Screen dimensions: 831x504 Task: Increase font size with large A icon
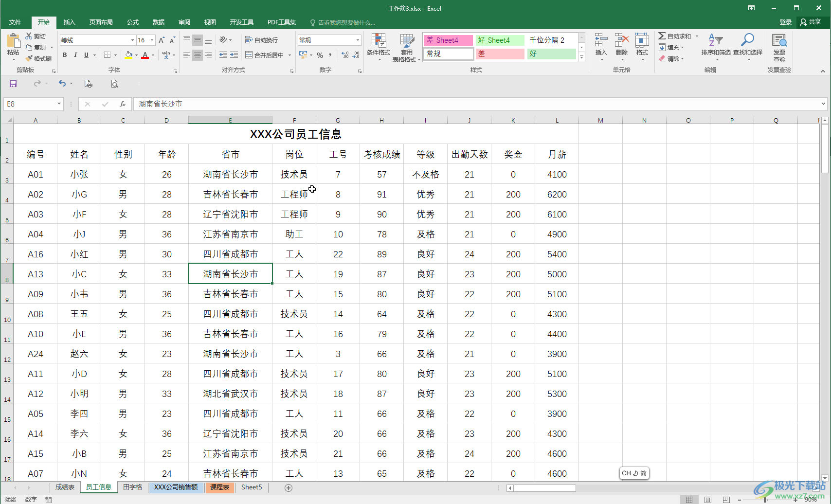pyautogui.click(x=162, y=40)
